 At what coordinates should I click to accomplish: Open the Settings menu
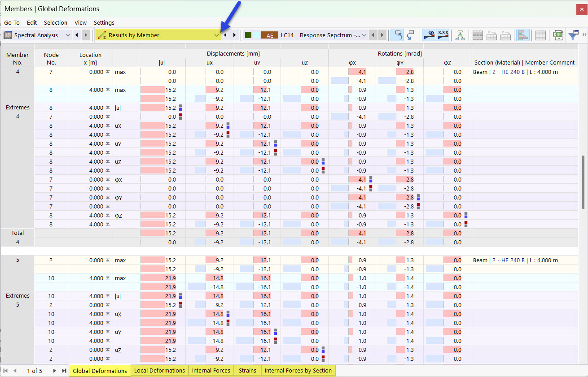(104, 22)
